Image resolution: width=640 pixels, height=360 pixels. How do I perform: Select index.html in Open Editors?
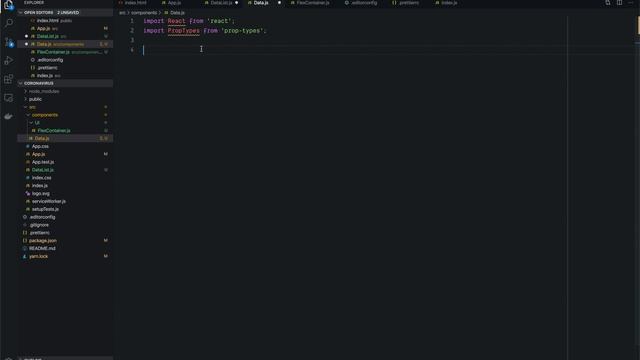65,21
